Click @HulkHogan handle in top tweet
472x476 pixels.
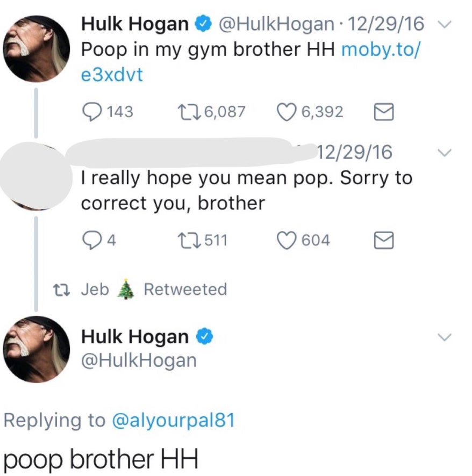click(x=276, y=24)
